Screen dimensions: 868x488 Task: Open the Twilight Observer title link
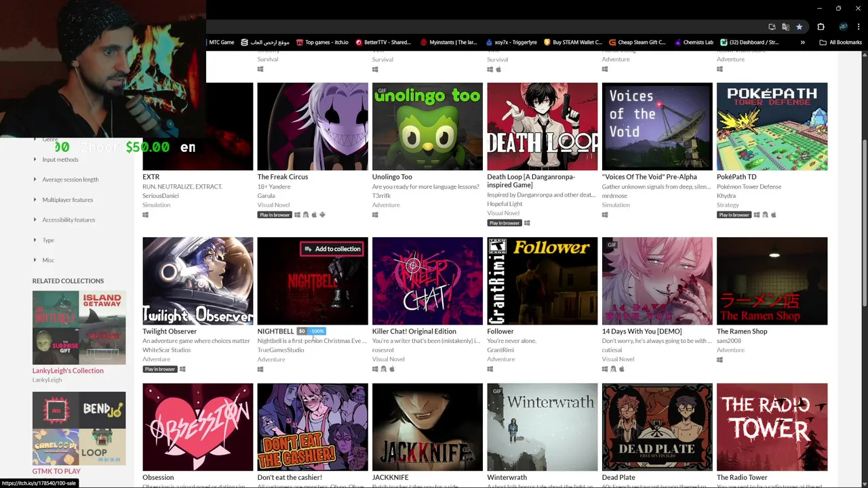coord(170,331)
